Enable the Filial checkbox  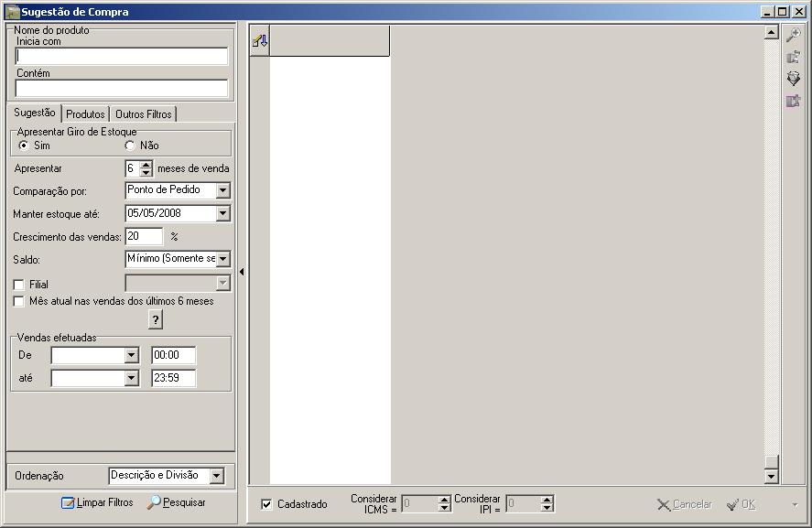[x=19, y=285]
